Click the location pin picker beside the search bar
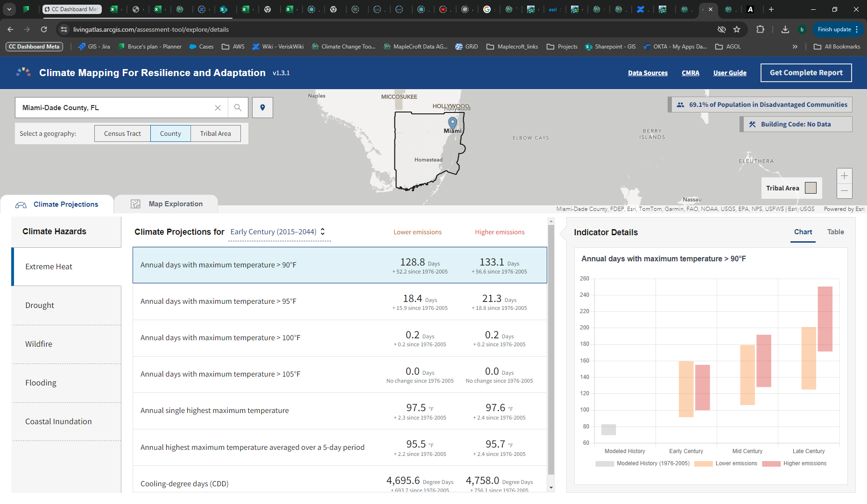This screenshot has width=867, height=504. point(262,107)
